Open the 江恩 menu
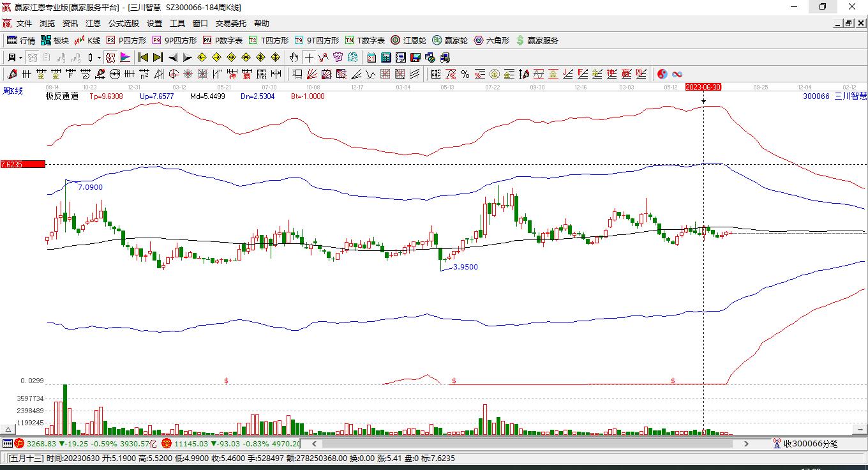The image size is (868, 470). pyautogui.click(x=93, y=24)
